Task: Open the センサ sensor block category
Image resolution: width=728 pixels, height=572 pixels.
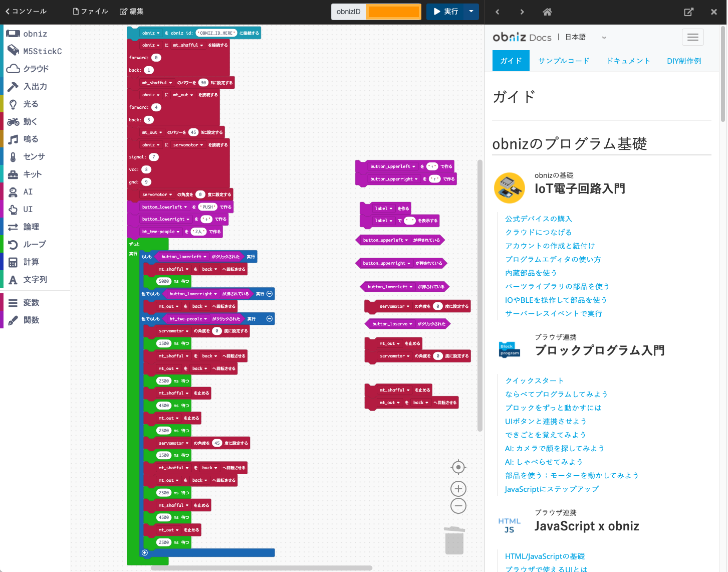Action: (x=34, y=156)
